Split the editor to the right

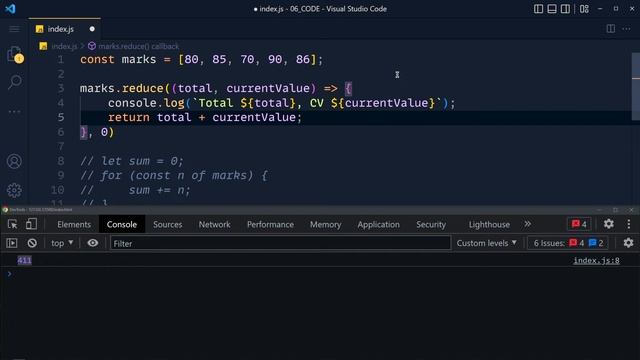tap(611, 29)
